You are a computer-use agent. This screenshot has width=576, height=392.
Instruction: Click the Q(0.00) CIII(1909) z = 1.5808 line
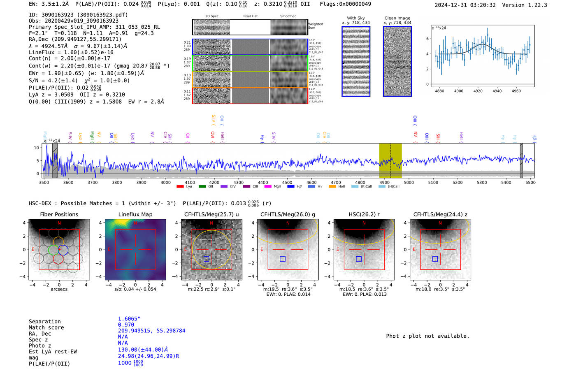tap(96, 102)
